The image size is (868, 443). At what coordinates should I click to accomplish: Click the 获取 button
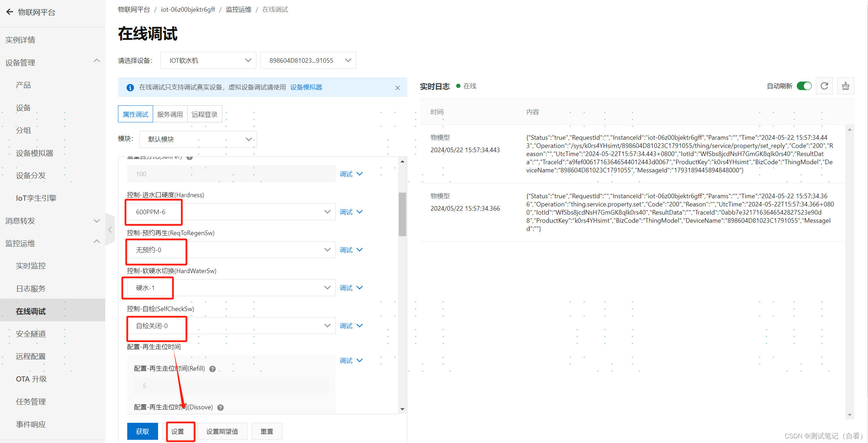(142, 431)
